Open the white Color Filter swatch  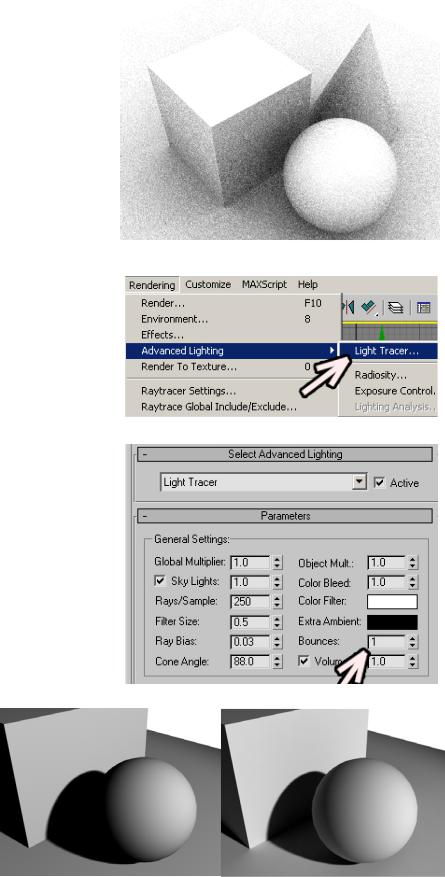pyautogui.click(x=392, y=602)
